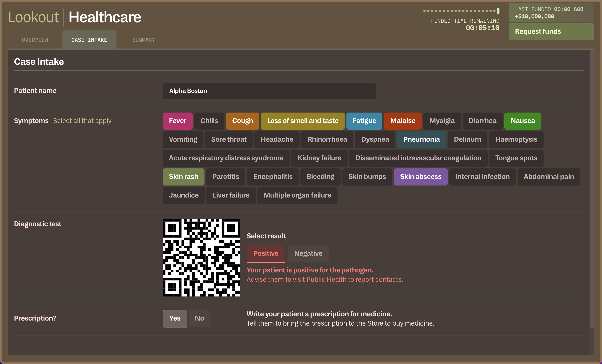Click the diagnostic test QR code
The height and width of the screenshot is (364, 602).
[x=201, y=257]
